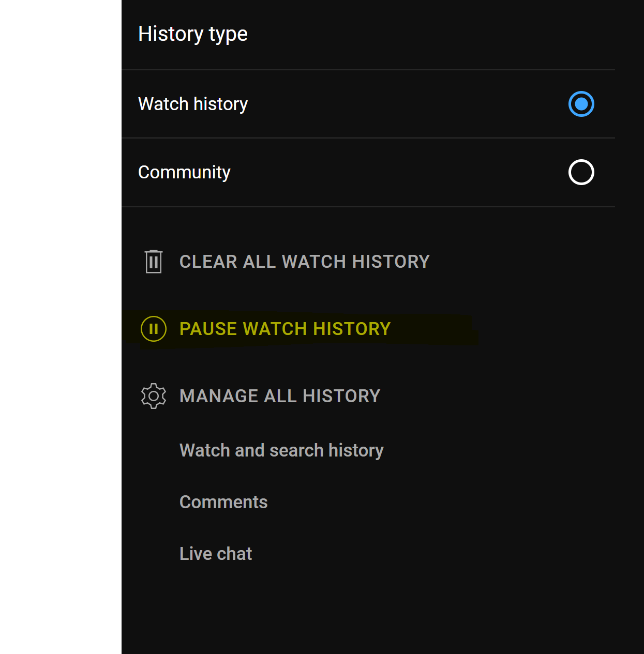This screenshot has width=644, height=654.
Task: Open Watch and search history link
Action: pyautogui.click(x=281, y=450)
